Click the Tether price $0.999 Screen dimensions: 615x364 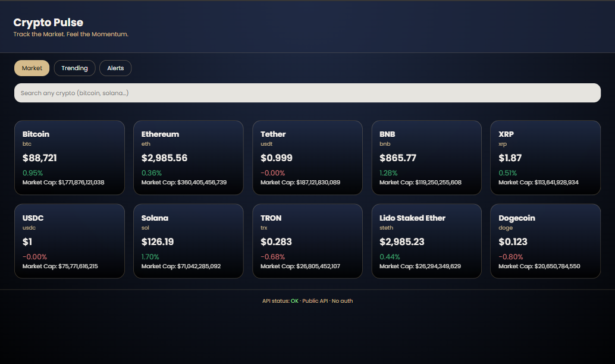[277, 158]
